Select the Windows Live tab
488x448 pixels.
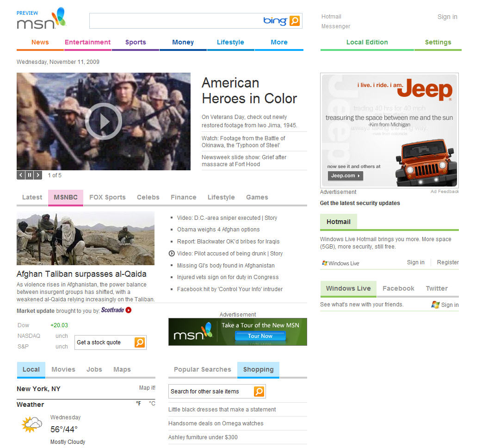coord(348,289)
